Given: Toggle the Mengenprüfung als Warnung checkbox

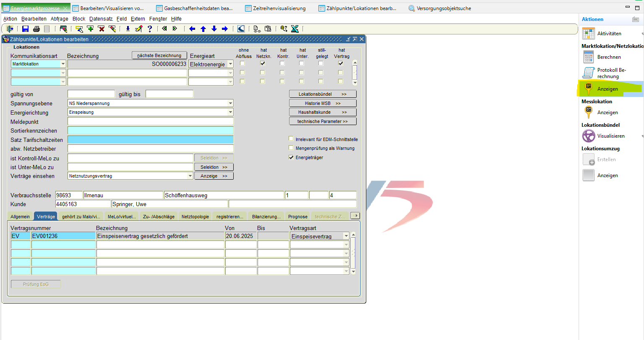Looking at the screenshot, I should (291, 148).
